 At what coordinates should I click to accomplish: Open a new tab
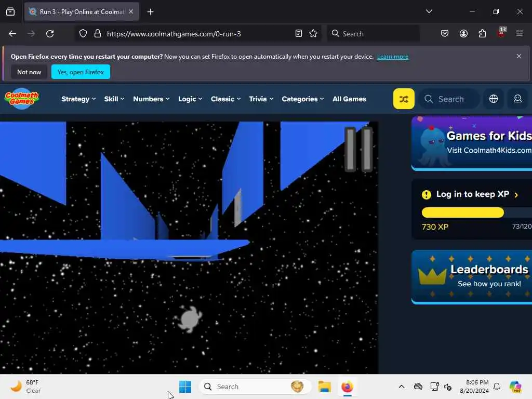[150, 12]
